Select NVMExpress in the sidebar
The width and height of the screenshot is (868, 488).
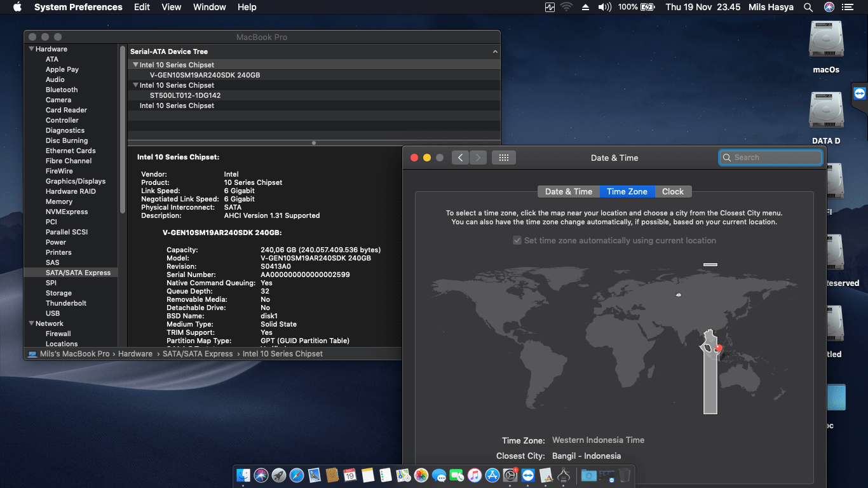point(67,212)
